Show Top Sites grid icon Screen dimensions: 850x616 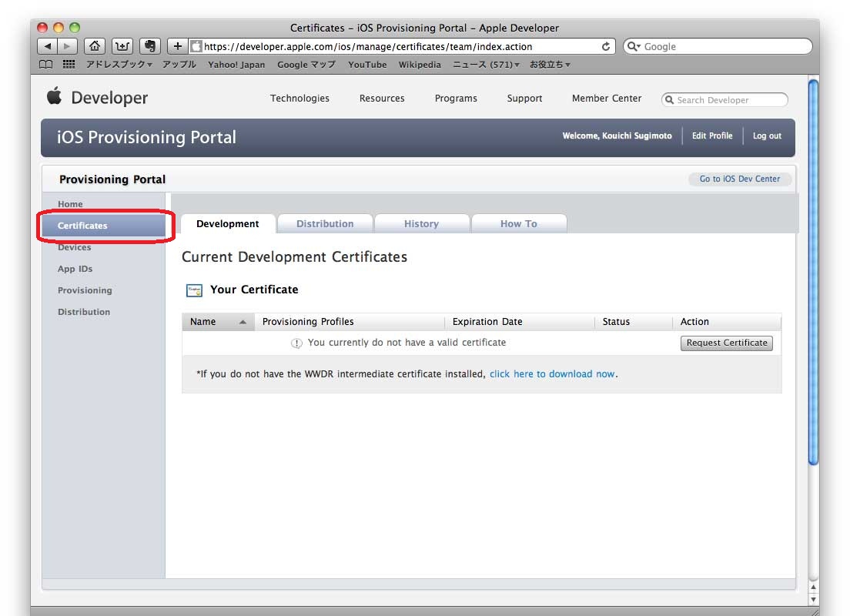(x=69, y=65)
